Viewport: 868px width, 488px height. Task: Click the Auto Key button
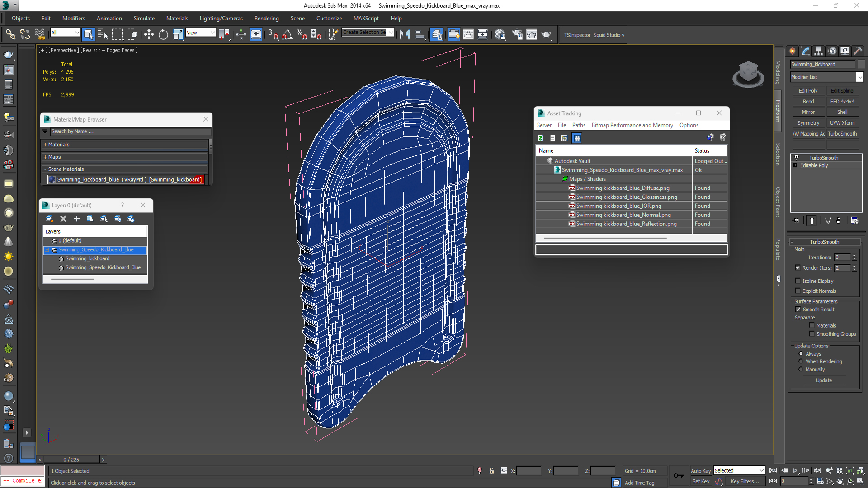coord(701,471)
